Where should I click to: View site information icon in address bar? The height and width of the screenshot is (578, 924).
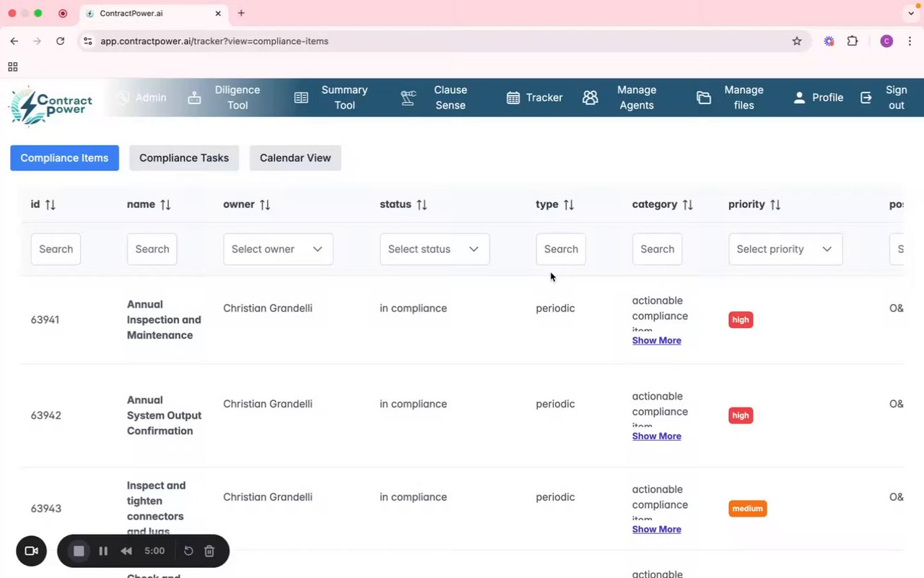[x=88, y=41]
